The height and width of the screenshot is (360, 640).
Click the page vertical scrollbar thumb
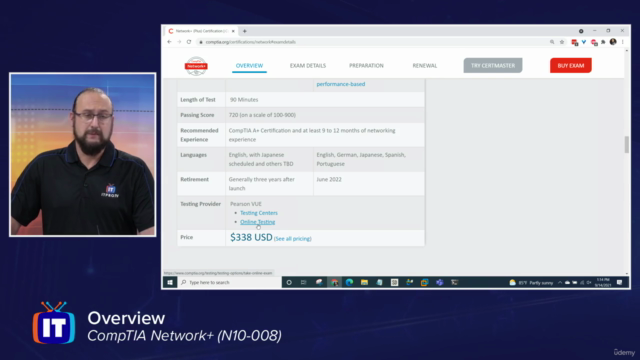(x=627, y=144)
